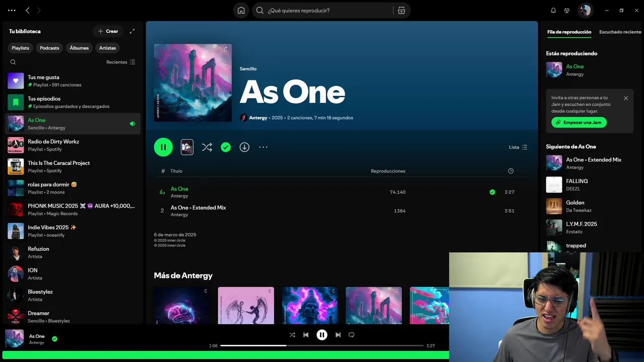Viewport: 644px width, 362px height.
Task: Search within Tu biblioteca
Action: (x=13, y=62)
